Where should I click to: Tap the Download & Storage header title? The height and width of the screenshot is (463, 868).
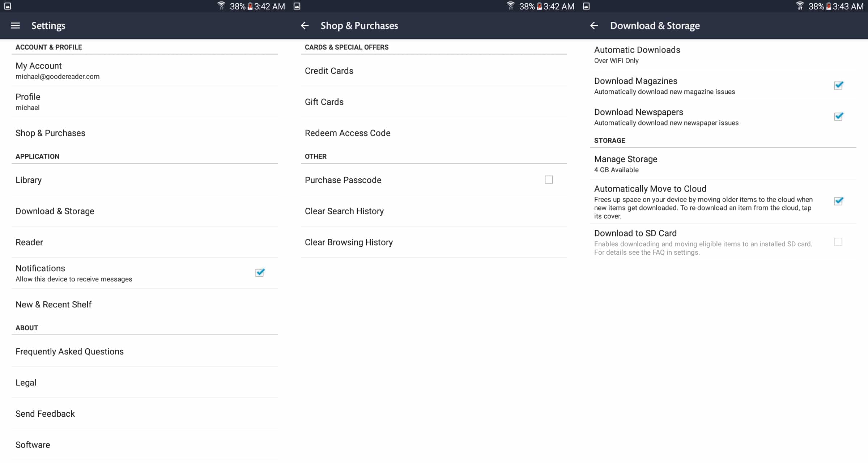click(x=655, y=26)
